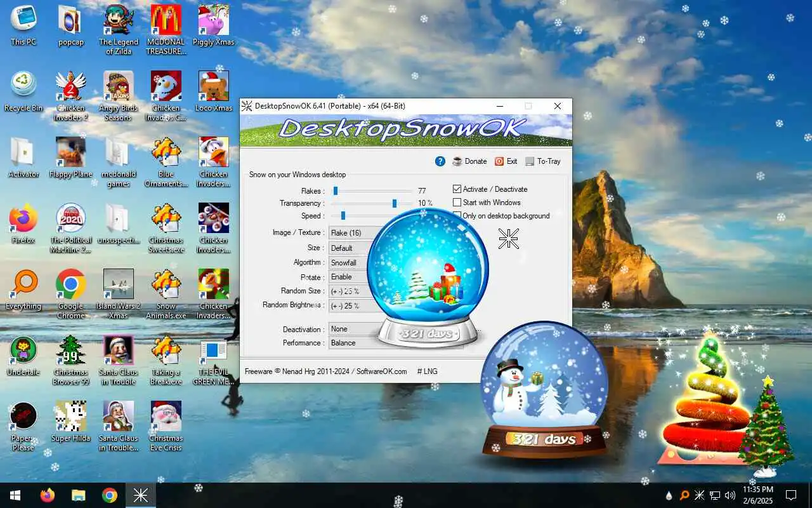Open the notification center icon
Screen dimensions: 812x508
[x=791, y=495]
